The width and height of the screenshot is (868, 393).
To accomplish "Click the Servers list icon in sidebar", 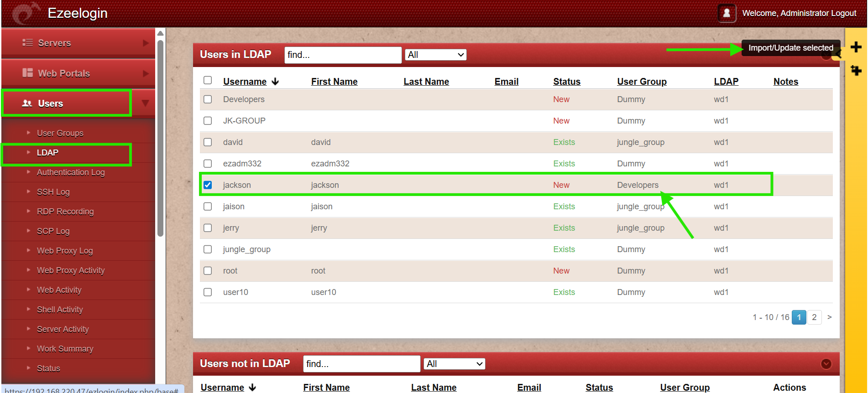I will (x=27, y=42).
